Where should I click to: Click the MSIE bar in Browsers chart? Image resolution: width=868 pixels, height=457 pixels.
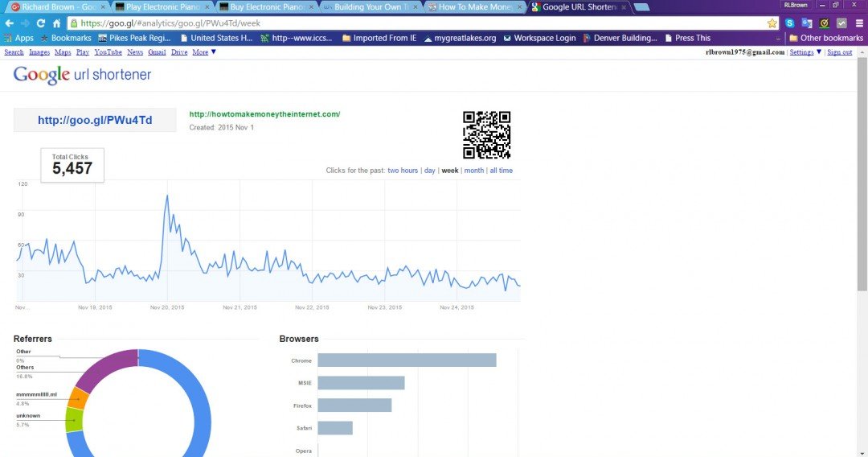pos(361,383)
